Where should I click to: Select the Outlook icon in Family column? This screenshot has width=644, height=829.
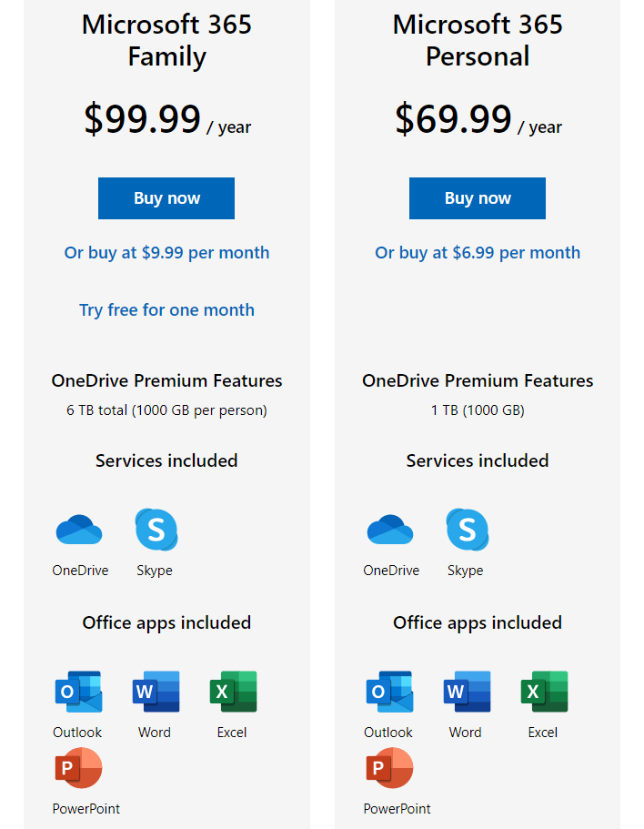coord(78,692)
